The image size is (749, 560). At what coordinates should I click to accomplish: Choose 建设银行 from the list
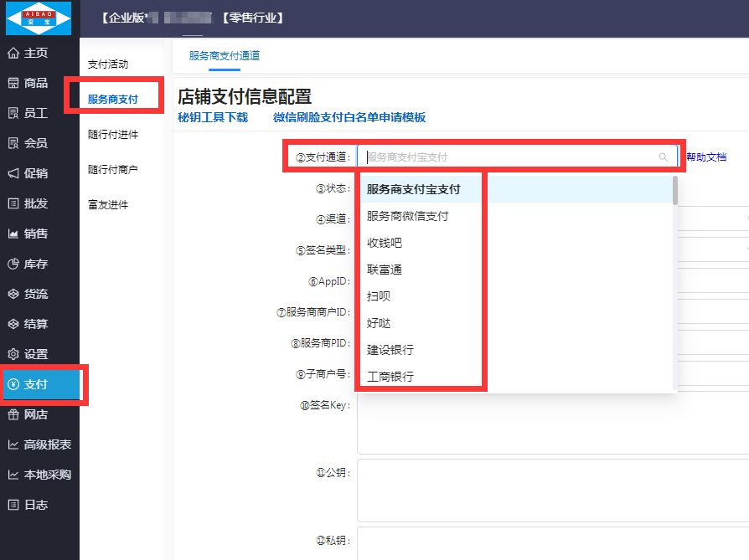click(x=517, y=349)
